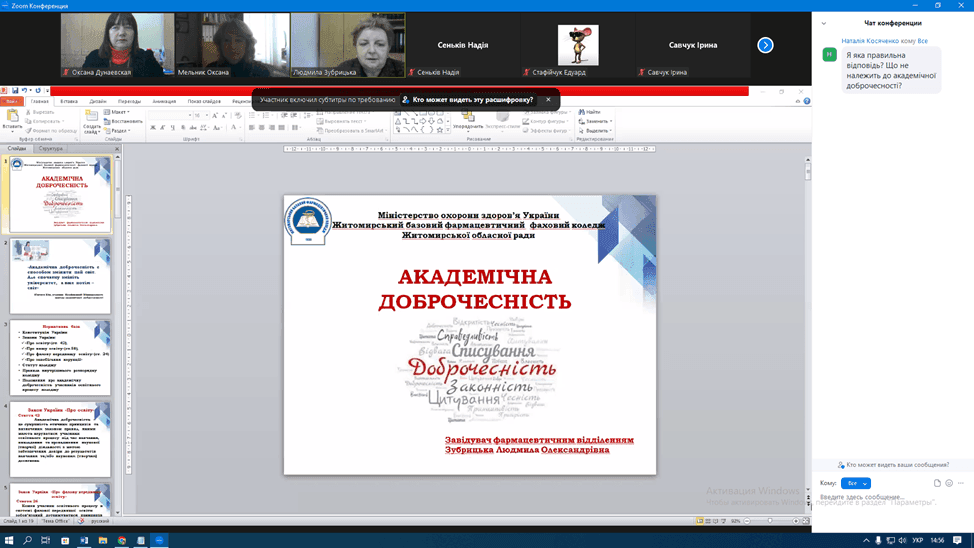Open the УКР language indicator in tray
This screenshot has width=974, height=548.
pos(917,541)
